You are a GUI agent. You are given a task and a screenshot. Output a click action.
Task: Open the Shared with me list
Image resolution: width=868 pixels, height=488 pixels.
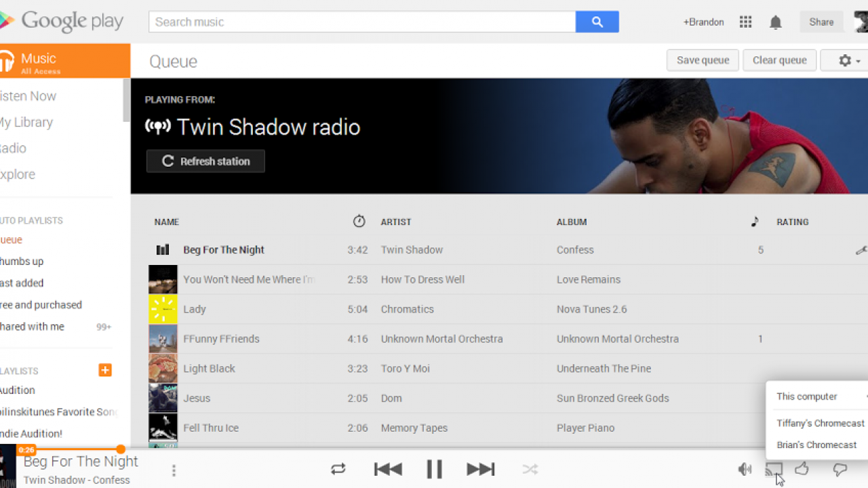click(32, 327)
